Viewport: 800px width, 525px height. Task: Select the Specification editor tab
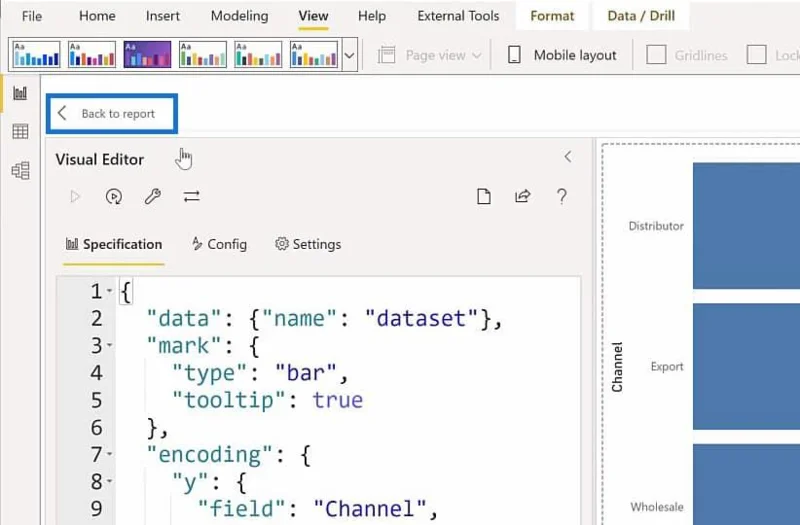[114, 244]
